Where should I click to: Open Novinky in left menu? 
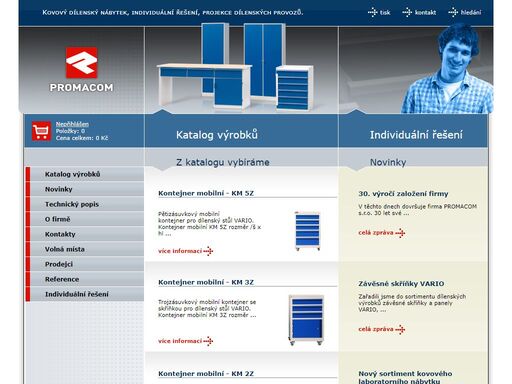point(85,189)
